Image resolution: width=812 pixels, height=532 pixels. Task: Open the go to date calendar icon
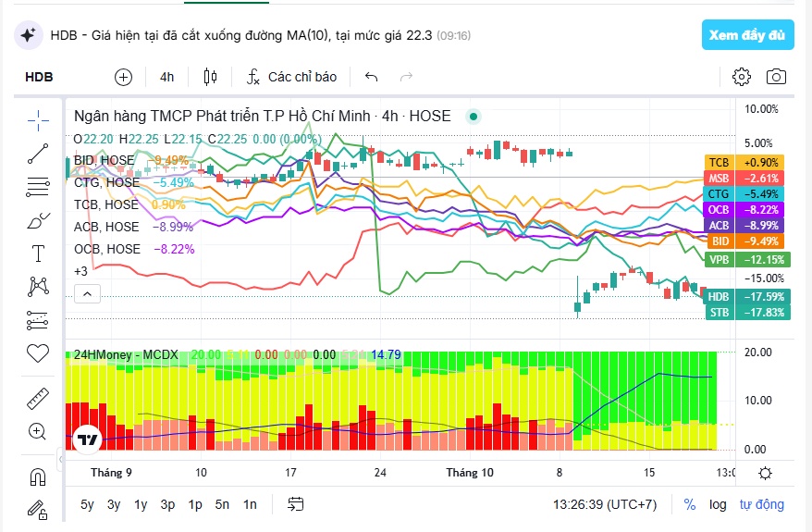pyautogui.click(x=296, y=504)
